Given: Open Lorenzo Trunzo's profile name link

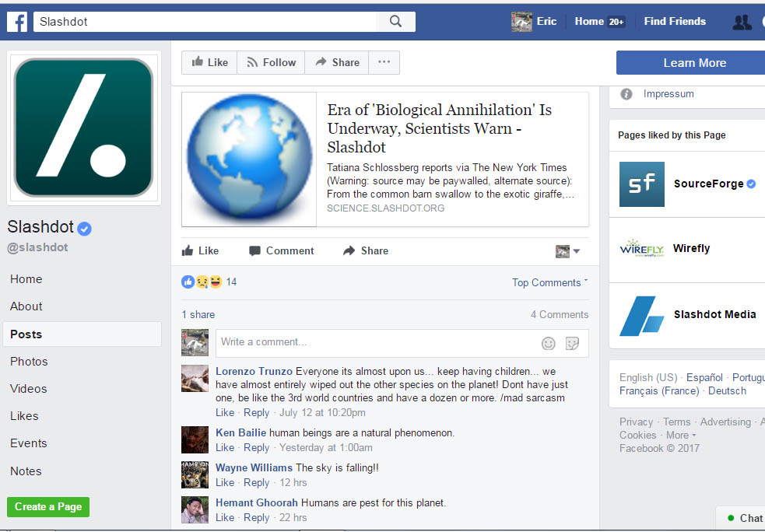Looking at the screenshot, I should (x=254, y=372).
